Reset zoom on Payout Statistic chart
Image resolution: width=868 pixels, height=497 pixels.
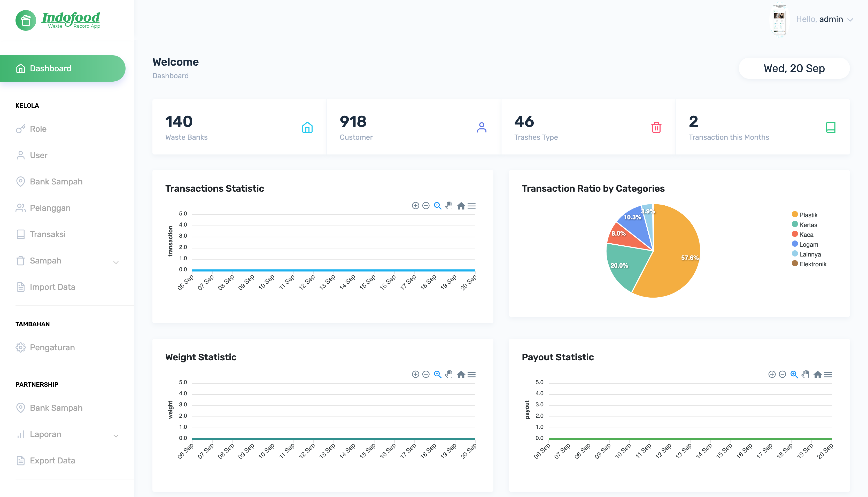(x=817, y=375)
